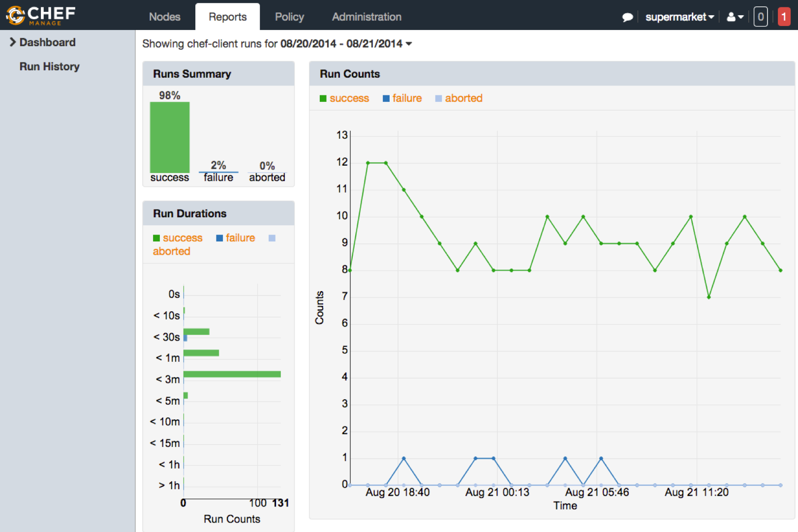
Task: Toggle success series in Run Counts legend
Action: (344, 98)
